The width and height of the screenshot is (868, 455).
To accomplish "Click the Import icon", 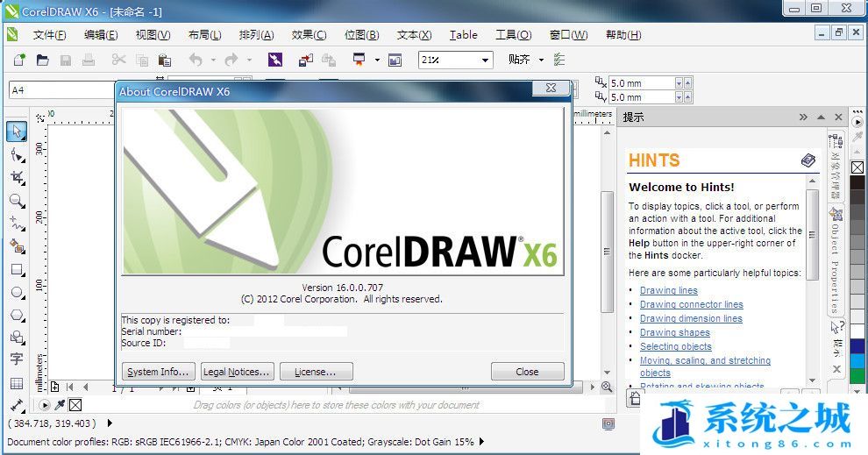I will tap(306, 60).
